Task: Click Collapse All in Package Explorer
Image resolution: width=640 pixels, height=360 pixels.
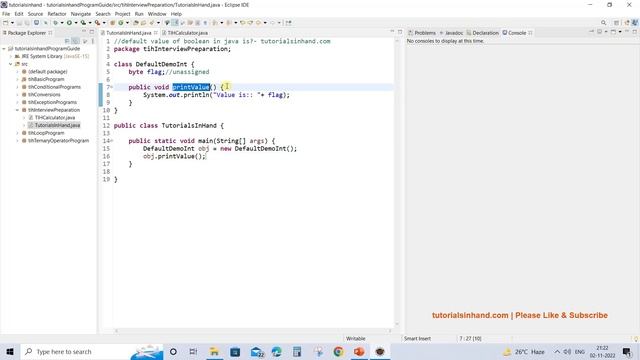Action: point(67,41)
